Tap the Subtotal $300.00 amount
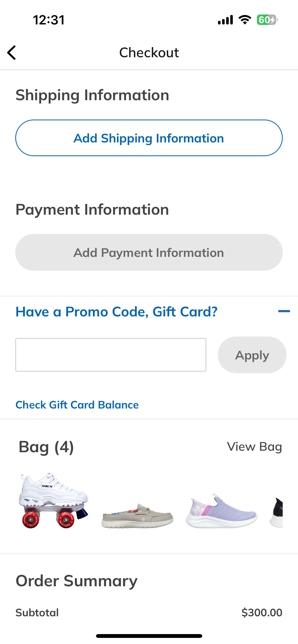The image size is (298, 644). tap(262, 612)
